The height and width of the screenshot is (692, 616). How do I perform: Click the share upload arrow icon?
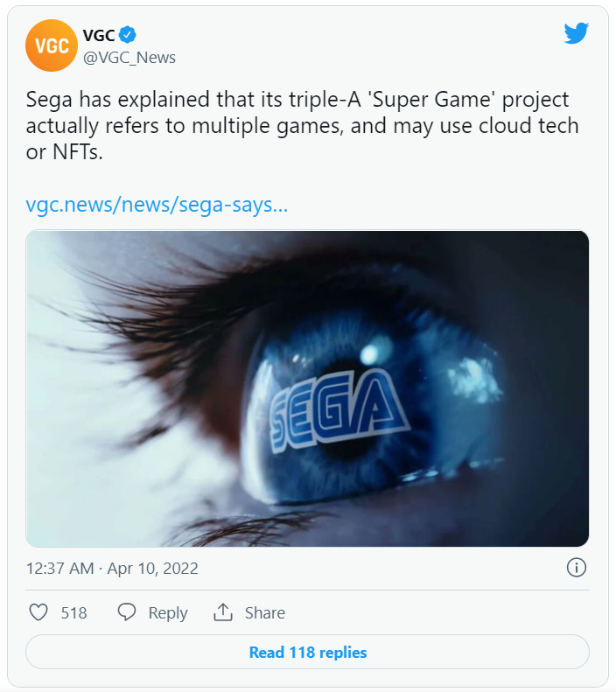223,612
